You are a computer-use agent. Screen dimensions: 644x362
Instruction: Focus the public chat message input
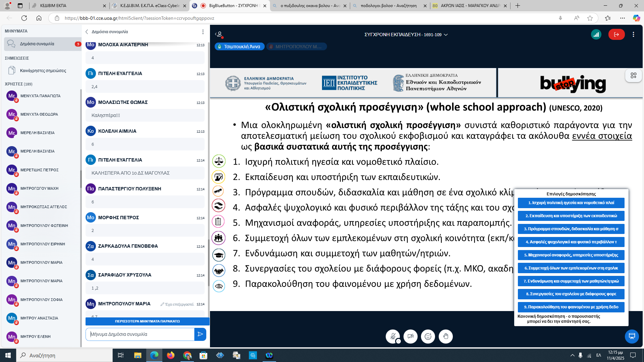click(x=140, y=334)
